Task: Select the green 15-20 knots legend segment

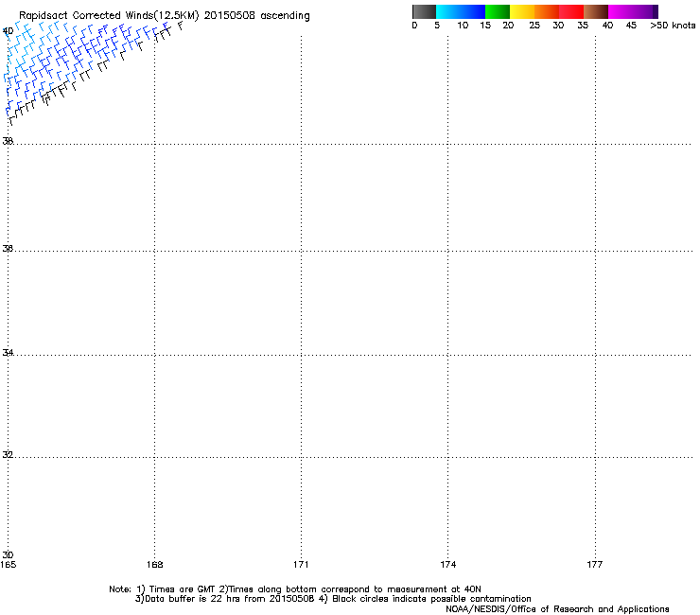Action: [498, 11]
